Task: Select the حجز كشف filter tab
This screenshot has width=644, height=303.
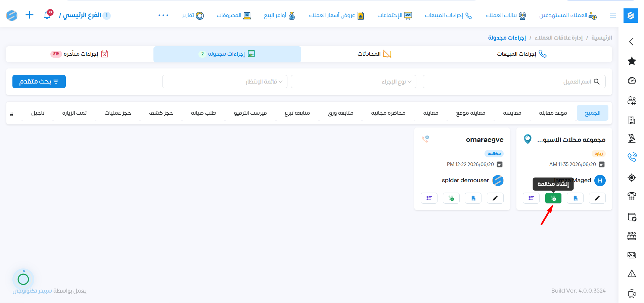Action: 161,113
